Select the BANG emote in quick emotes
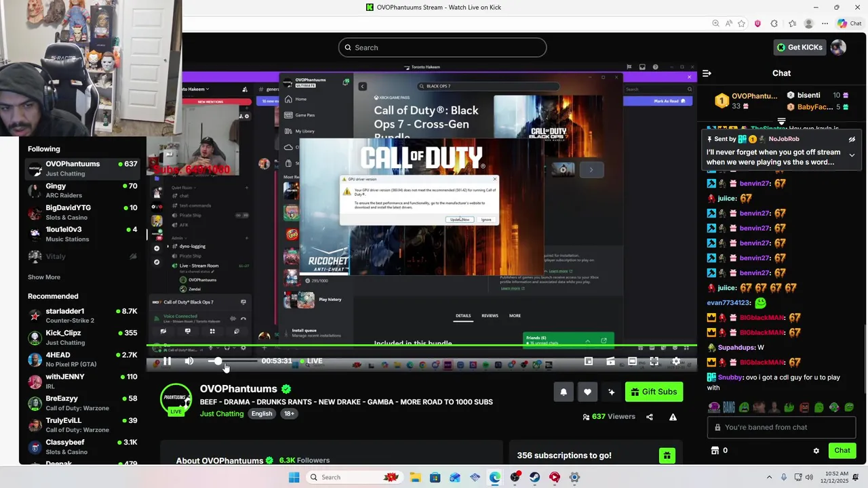The image size is (868, 488). tap(728, 407)
